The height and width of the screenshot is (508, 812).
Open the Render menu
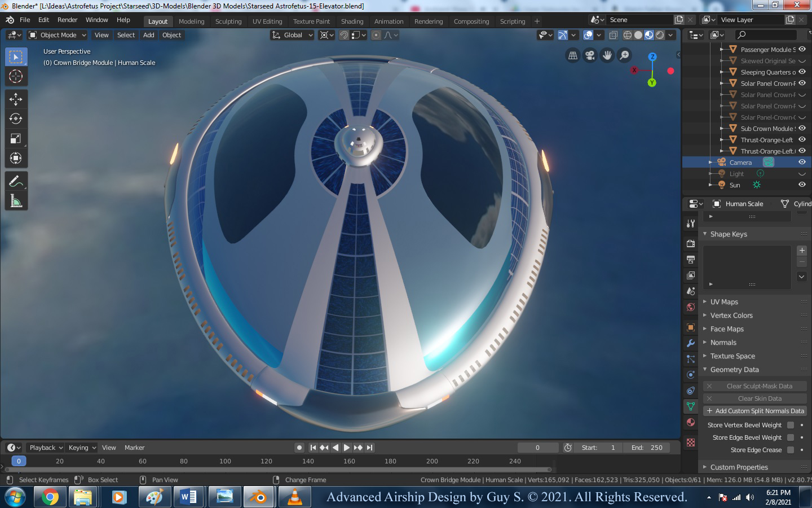(67, 20)
